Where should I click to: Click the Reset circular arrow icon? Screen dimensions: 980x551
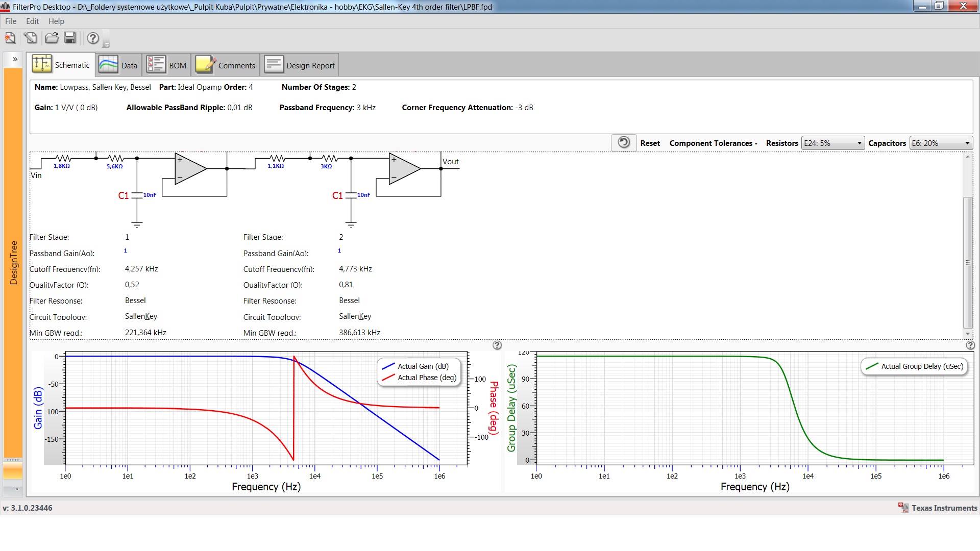tap(624, 142)
